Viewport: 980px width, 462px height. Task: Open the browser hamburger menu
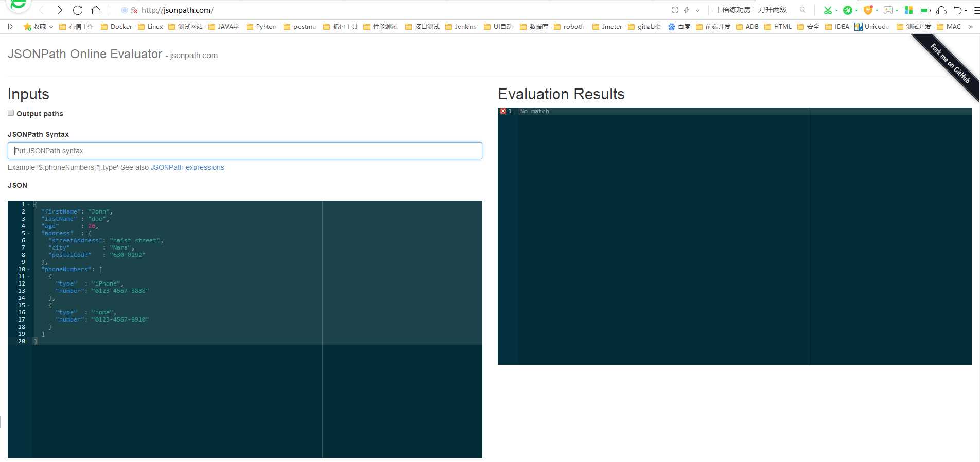point(976,10)
